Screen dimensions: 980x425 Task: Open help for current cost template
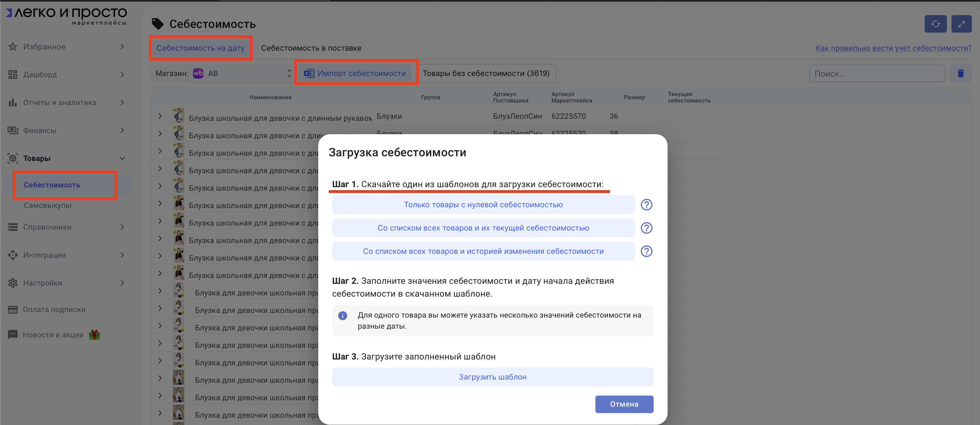tap(646, 228)
